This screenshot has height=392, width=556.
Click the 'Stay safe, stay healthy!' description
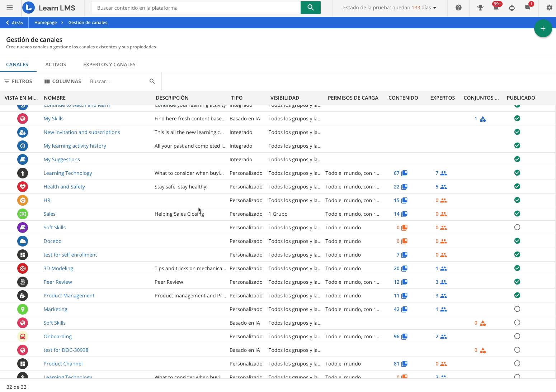[x=181, y=187]
